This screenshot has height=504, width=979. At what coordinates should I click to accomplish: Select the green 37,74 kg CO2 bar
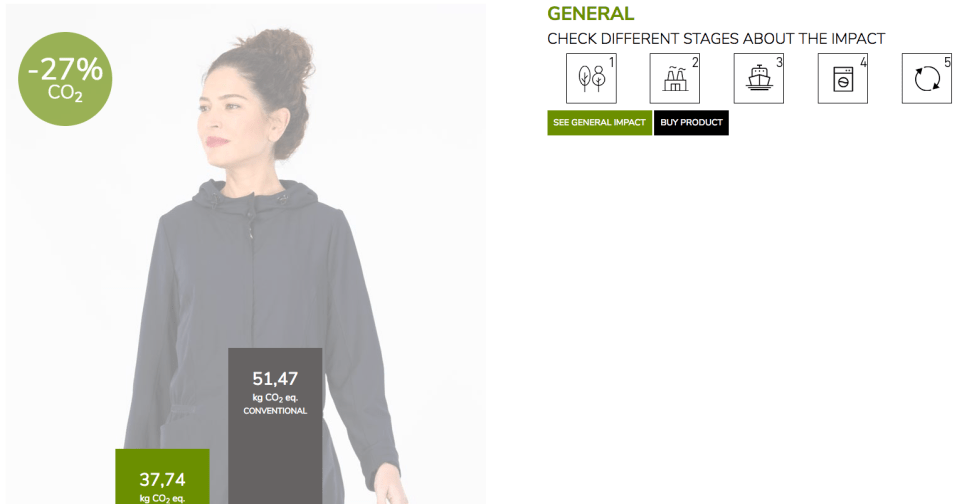coord(162,477)
